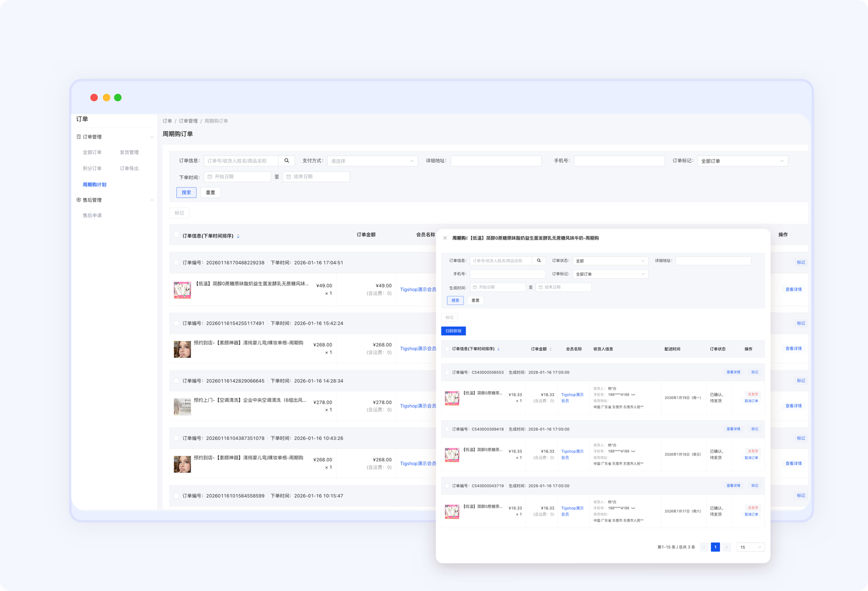Open the 支付方式 dropdown
Image resolution: width=868 pixels, height=591 pixels.
(372, 161)
